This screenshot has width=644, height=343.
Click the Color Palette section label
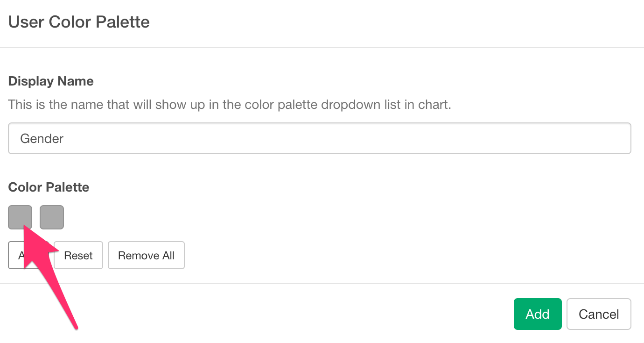[x=49, y=187]
